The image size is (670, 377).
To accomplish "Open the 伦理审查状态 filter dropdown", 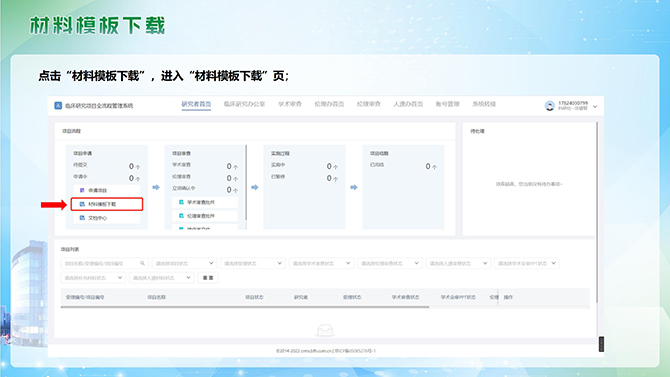I will 389,263.
